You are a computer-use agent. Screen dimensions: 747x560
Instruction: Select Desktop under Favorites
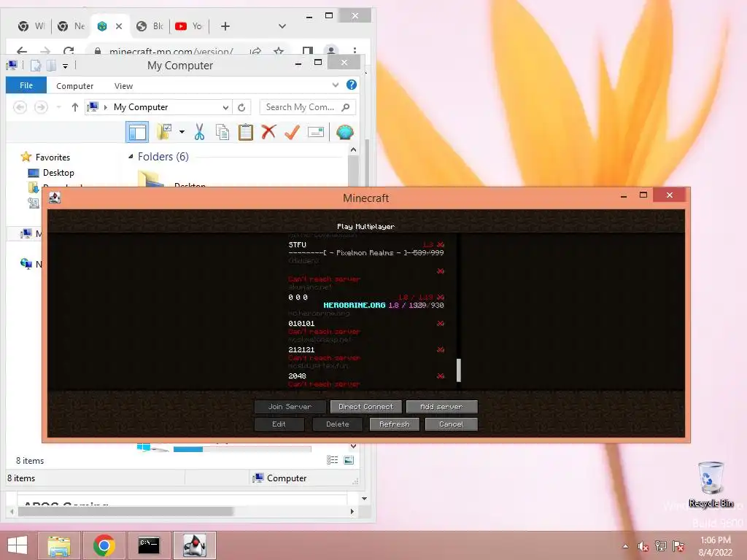(58, 172)
